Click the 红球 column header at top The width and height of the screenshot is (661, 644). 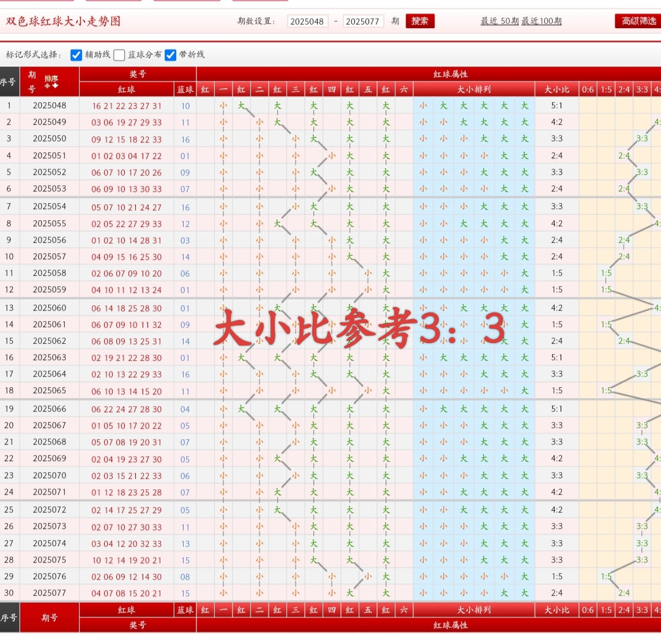pyautogui.click(x=127, y=89)
